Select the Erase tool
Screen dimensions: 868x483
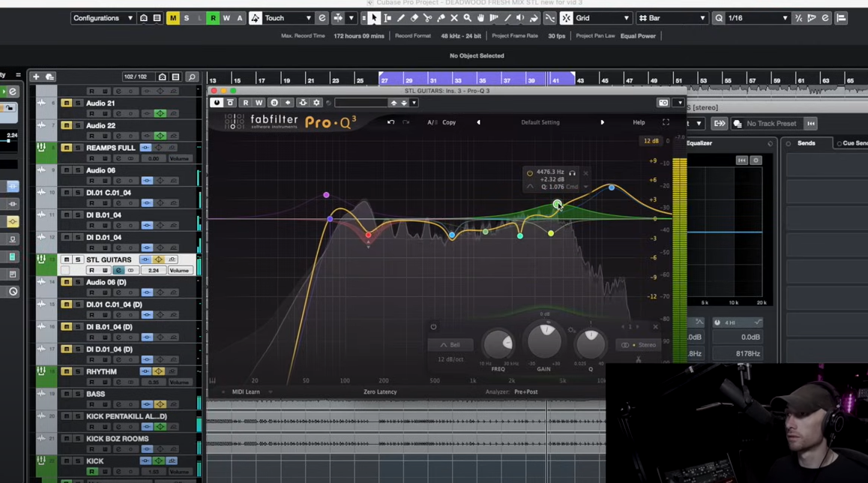[x=414, y=18]
